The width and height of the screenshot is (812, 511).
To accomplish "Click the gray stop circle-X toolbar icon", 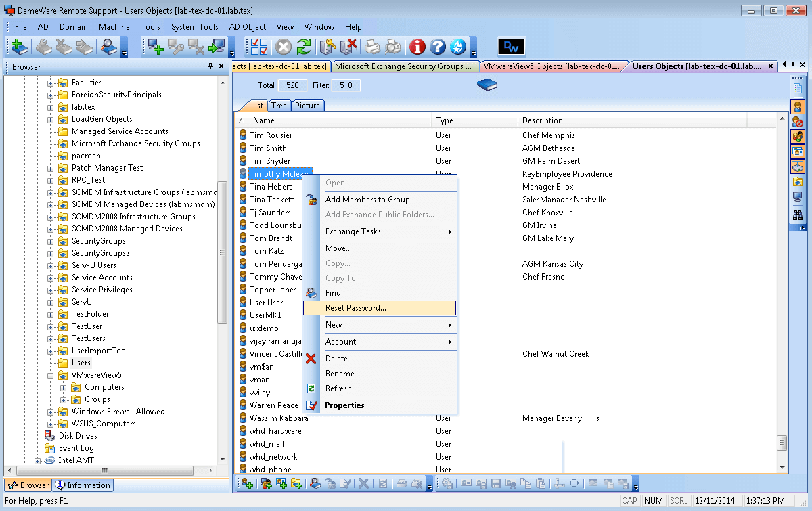I will (284, 47).
